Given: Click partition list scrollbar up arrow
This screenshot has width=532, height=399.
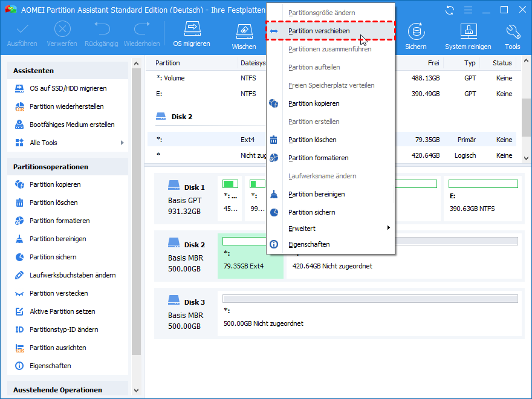Looking at the screenshot, I should coord(526,61).
